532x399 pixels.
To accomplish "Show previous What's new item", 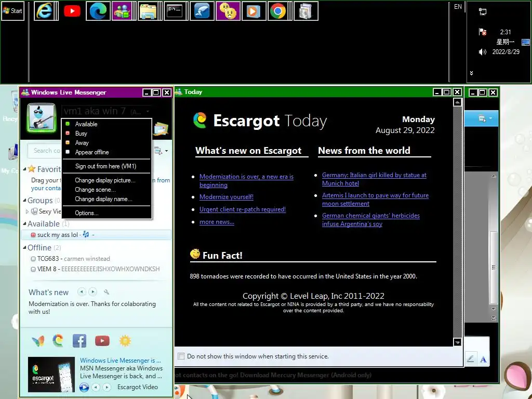I will coord(82,292).
